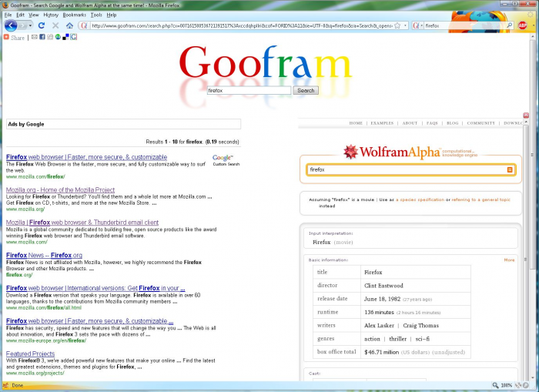Open the History menu
This screenshot has height=392, width=539.
click(51, 15)
